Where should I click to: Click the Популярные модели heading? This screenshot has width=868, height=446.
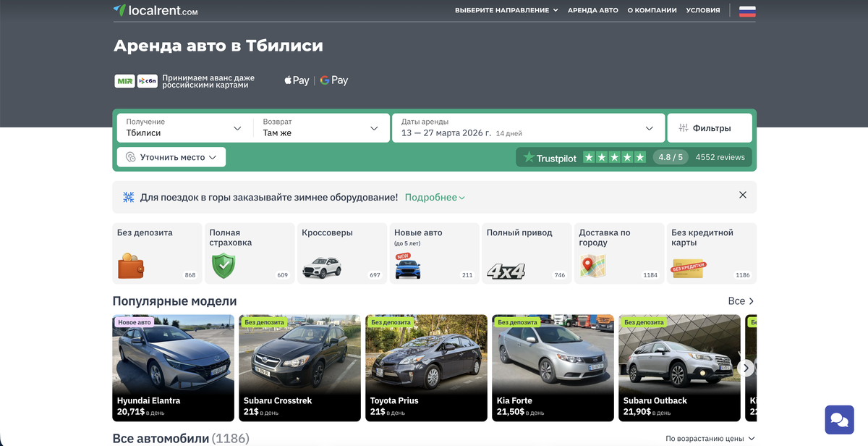pyautogui.click(x=174, y=301)
